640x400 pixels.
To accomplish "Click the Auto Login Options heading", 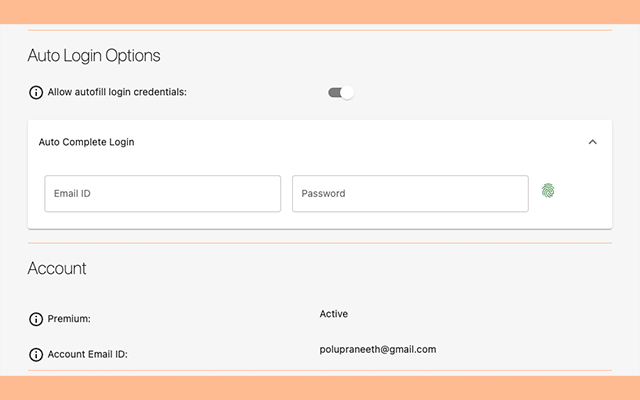I will pyautogui.click(x=94, y=56).
